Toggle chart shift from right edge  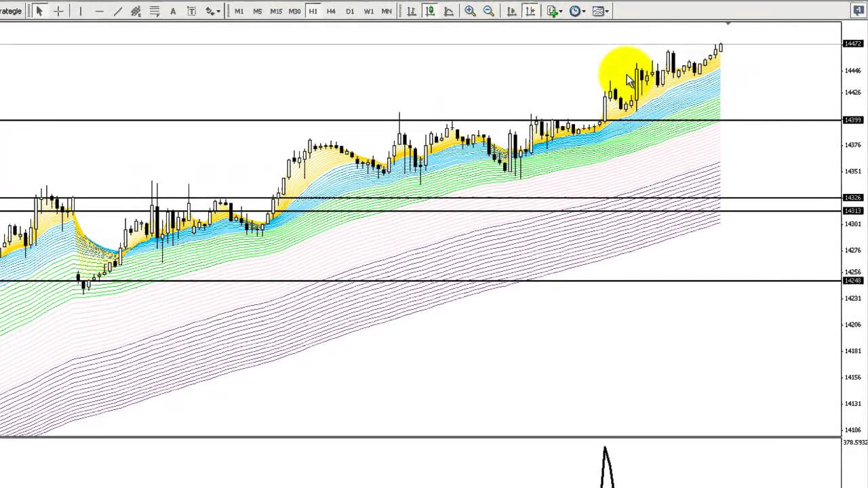(530, 11)
